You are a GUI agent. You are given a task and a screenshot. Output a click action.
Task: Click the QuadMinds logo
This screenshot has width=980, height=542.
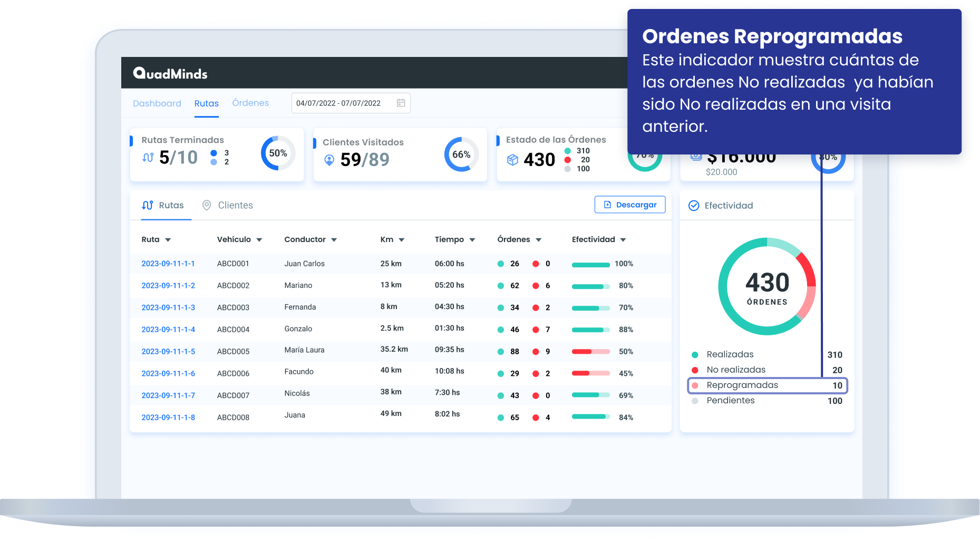point(170,73)
